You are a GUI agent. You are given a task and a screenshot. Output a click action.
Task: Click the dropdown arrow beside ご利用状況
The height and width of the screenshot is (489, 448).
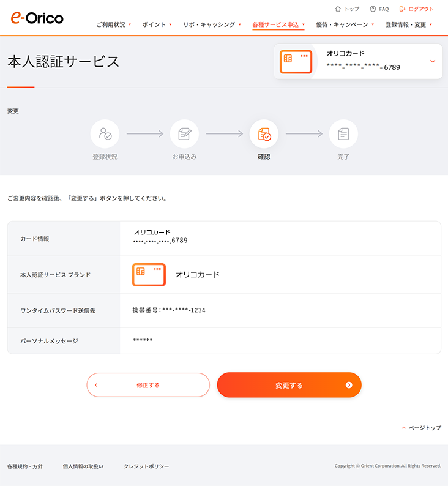coord(130,24)
